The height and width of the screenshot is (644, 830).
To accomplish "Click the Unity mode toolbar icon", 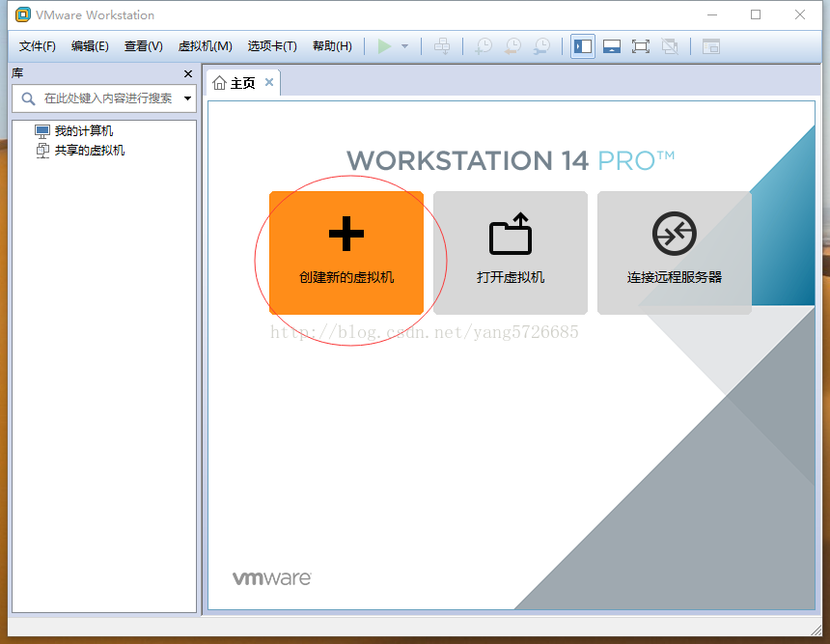I will tap(670, 46).
